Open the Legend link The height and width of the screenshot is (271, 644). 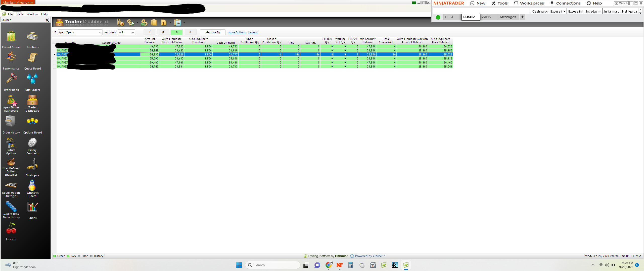(x=253, y=33)
